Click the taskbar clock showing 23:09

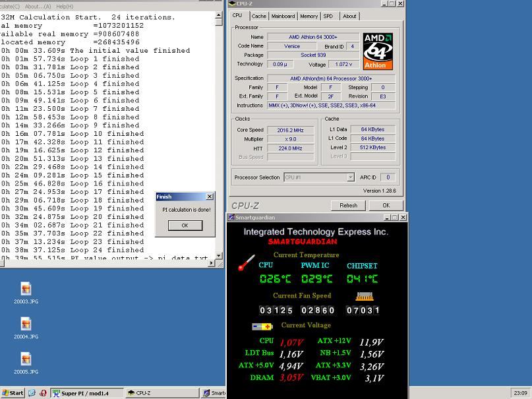(x=520, y=393)
